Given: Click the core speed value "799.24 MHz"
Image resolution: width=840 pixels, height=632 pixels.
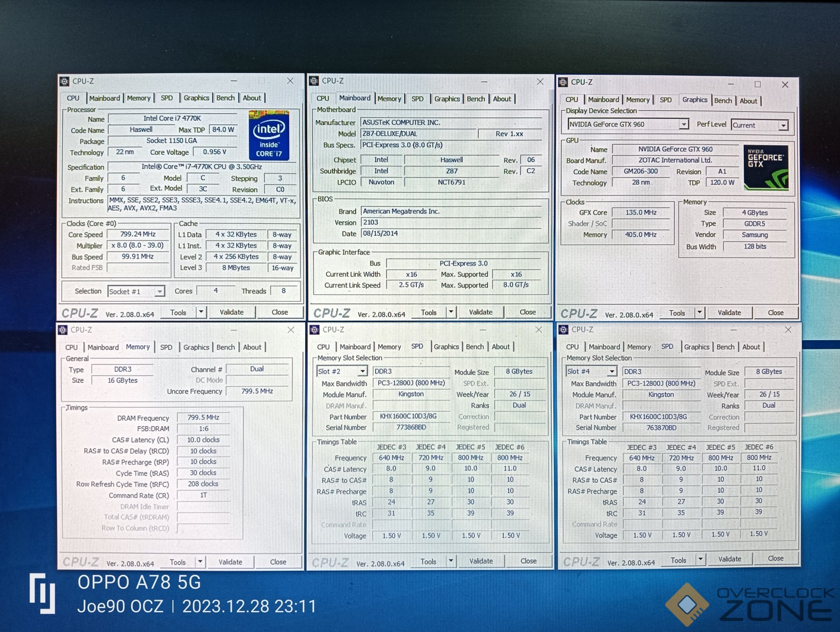Looking at the screenshot, I should [138, 234].
